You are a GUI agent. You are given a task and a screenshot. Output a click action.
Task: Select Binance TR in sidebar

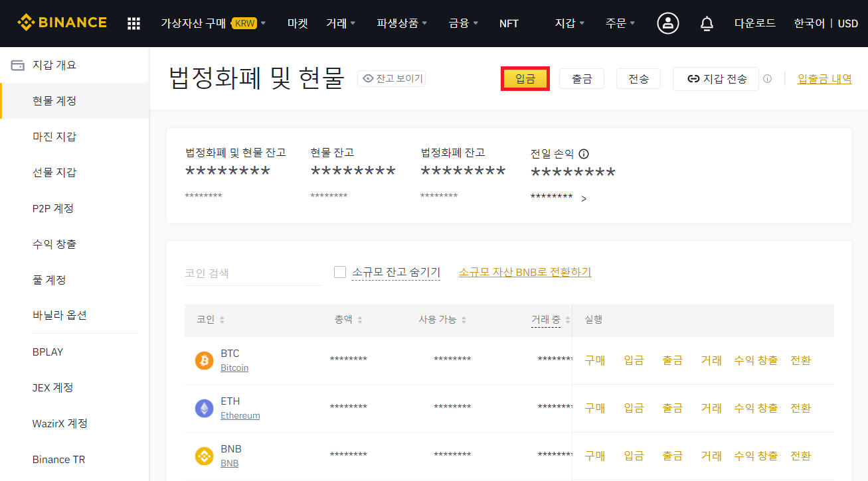click(74, 459)
